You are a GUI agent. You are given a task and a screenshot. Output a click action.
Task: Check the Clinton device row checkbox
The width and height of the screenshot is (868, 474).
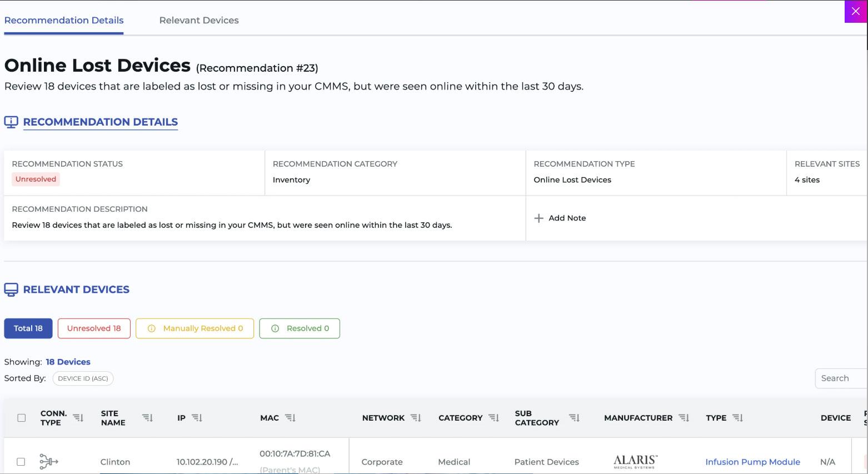click(x=21, y=462)
